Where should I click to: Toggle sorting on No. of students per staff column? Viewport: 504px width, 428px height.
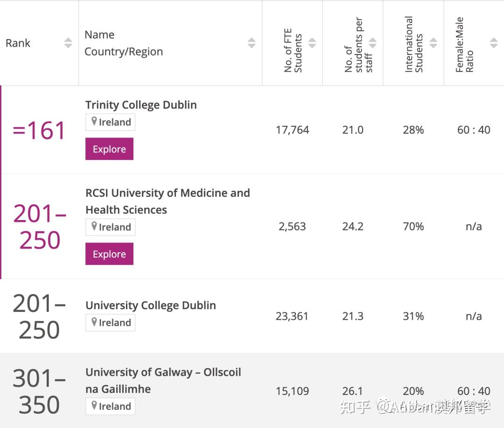[372, 43]
